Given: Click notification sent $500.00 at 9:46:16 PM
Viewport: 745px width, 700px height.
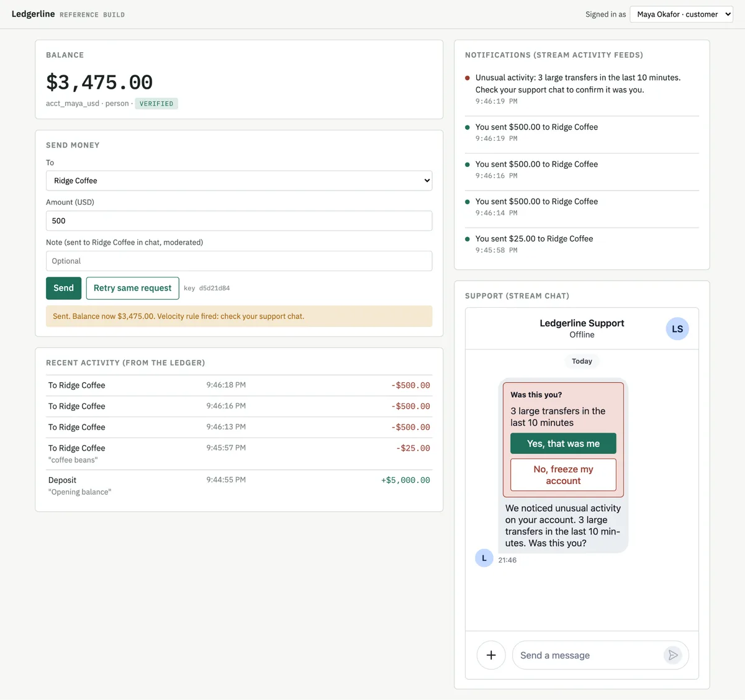Looking at the screenshot, I should tap(582, 169).
